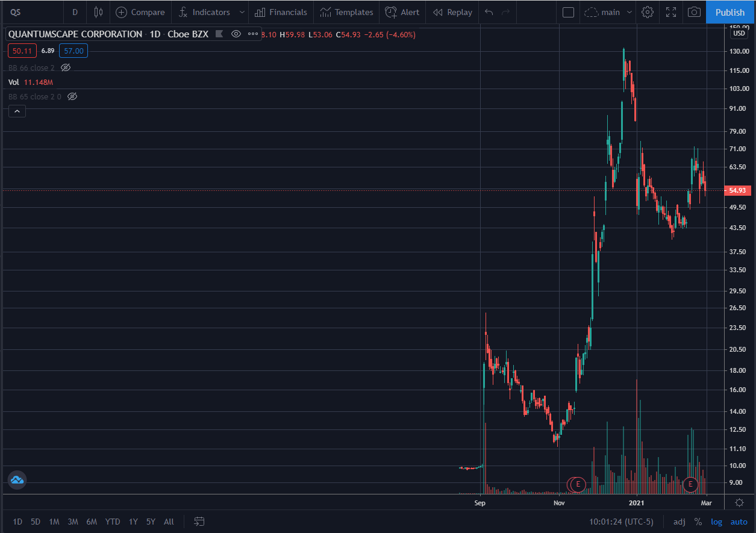Start bar Replay mode

tap(452, 12)
